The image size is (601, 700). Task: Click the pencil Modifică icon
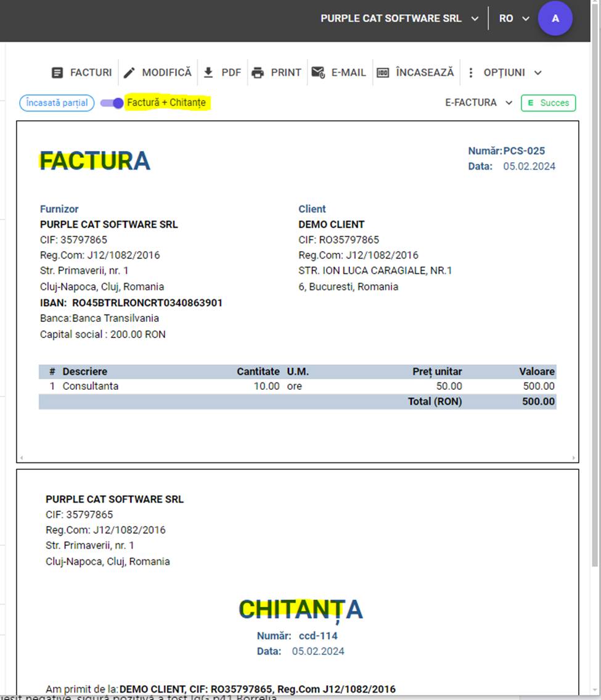(x=129, y=73)
